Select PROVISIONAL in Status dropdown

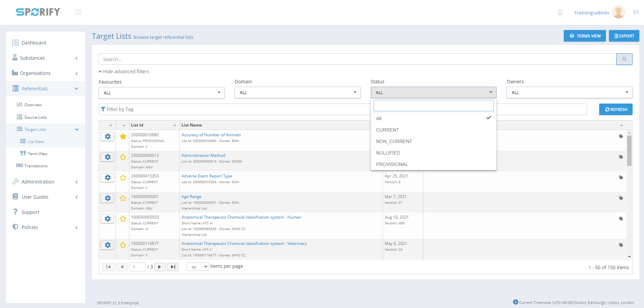(392, 164)
